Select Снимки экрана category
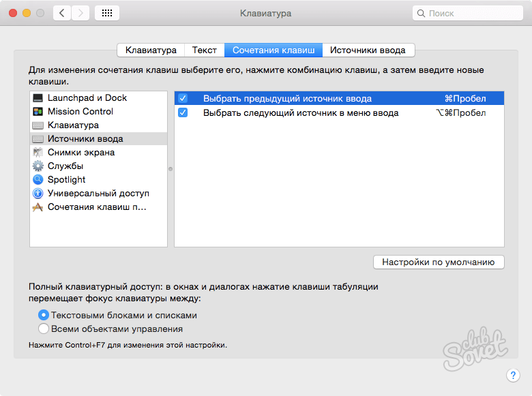Viewport: 532px width, 396px height. 98,152
